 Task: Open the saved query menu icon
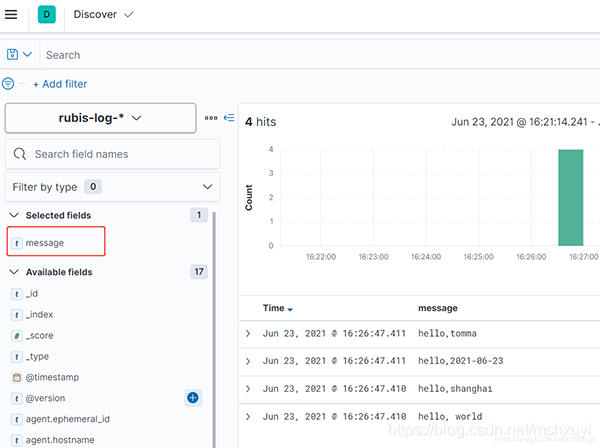[19, 54]
